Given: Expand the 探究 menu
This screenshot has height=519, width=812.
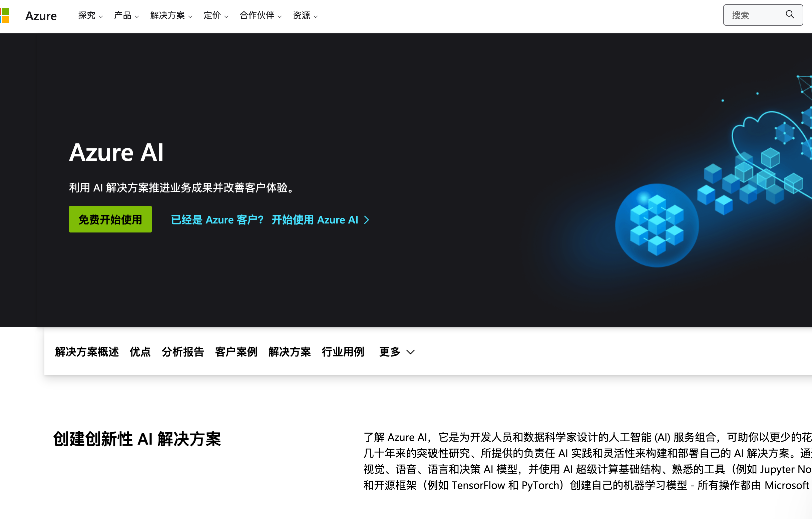Looking at the screenshot, I should click(90, 16).
